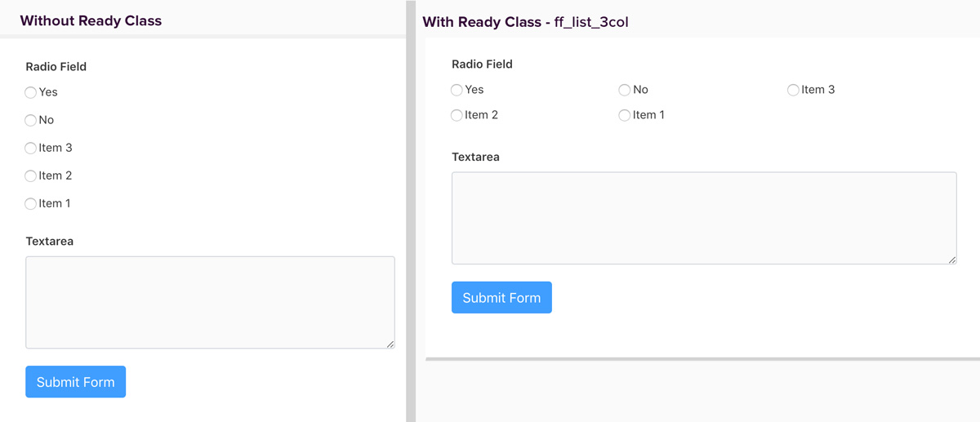Choose Item 2 radio in the three-column form
980x422 pixels.
[457, 115]
